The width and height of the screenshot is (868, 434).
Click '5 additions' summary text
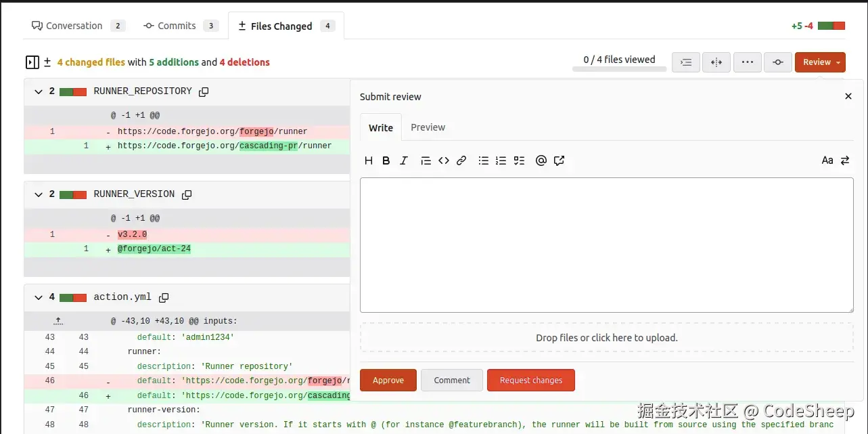pyautogui.click(x=174, y=62)
